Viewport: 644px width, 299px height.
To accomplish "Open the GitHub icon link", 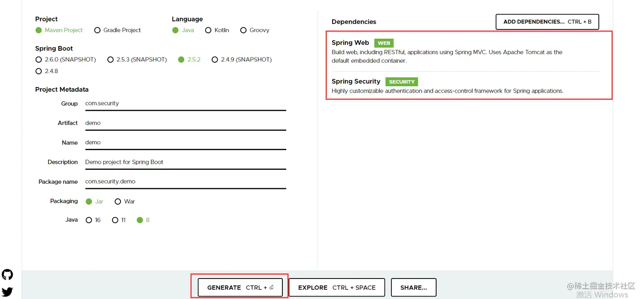I will (x=7, y=275).
